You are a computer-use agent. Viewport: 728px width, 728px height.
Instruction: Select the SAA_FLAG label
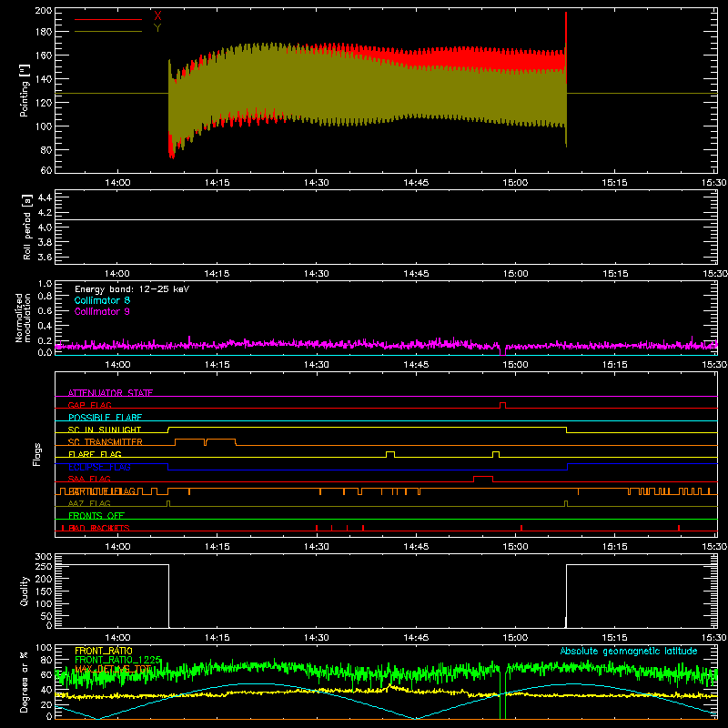coord(89,479)
